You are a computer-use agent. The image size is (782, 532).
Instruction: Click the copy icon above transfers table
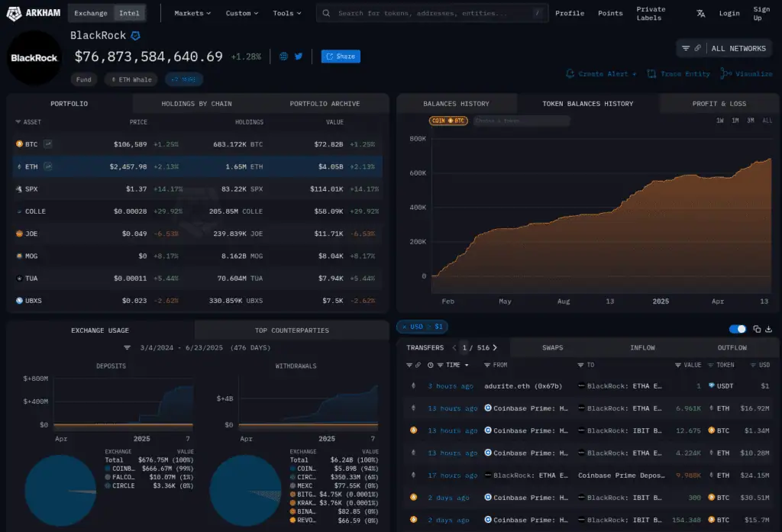click(x=757, y=329)
